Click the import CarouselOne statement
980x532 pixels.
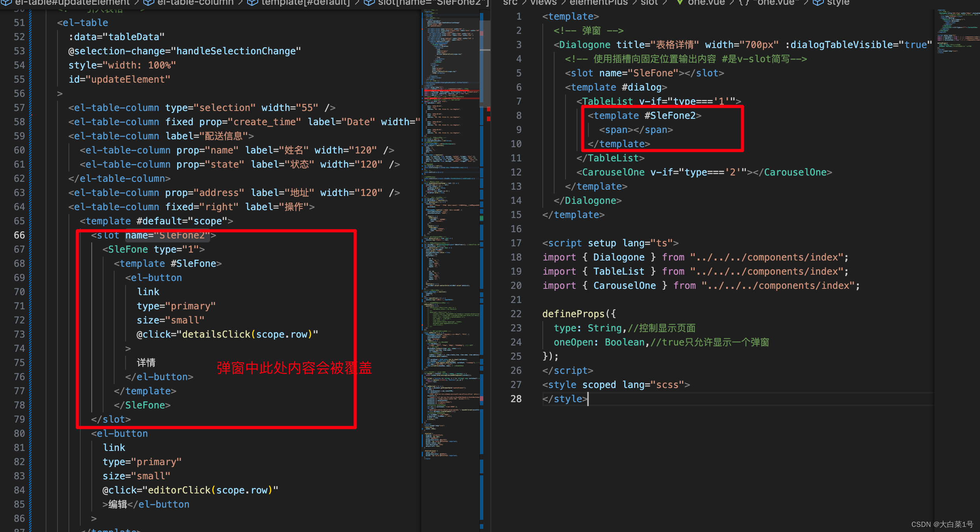701,286
